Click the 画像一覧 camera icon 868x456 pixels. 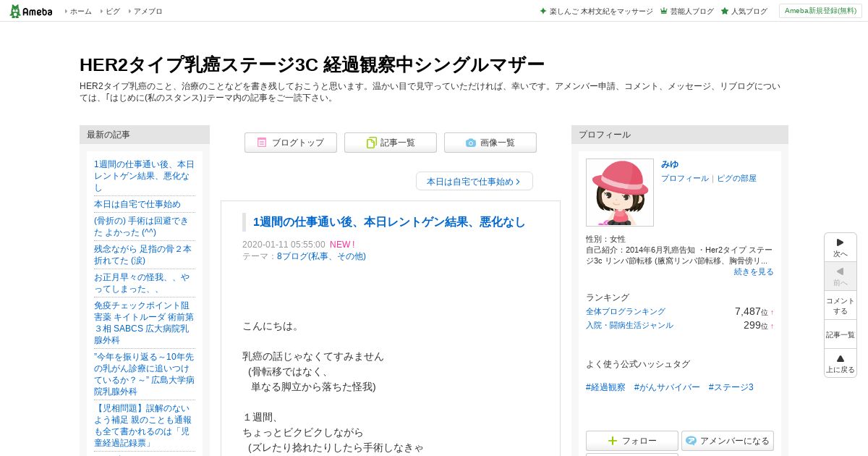click(471, 143)
